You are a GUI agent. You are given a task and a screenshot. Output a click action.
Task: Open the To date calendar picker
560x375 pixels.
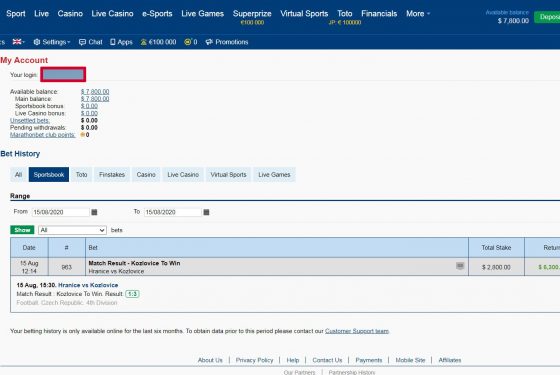206,212
